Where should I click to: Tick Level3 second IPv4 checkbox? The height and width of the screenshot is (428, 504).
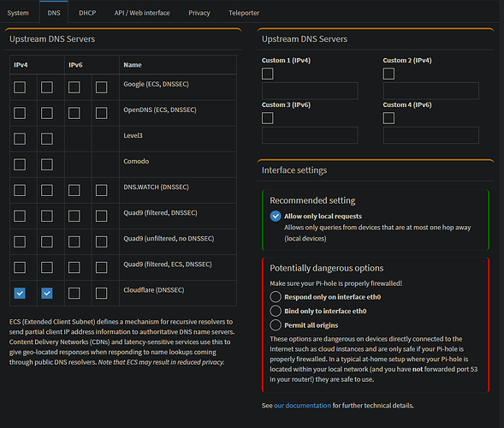tap(47, 139)
